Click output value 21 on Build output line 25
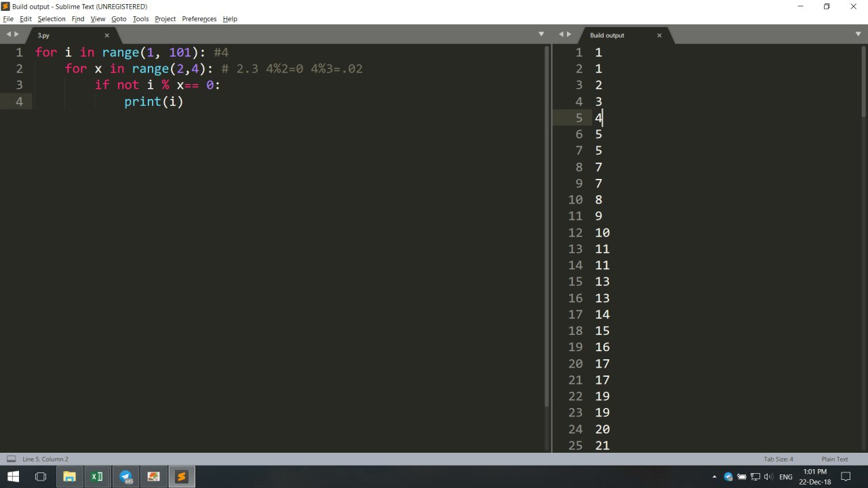This screenshot has width=868, height=488. (602, 445)
